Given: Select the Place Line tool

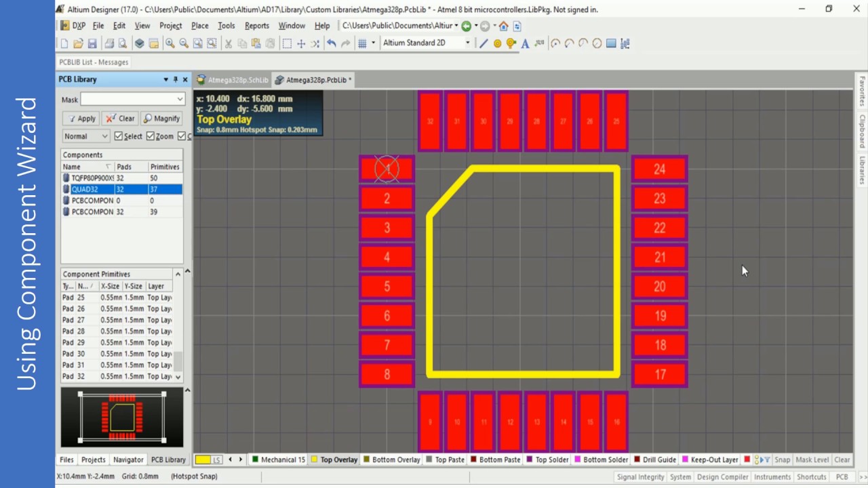Looking at the screenshot, I should point(484,43).
